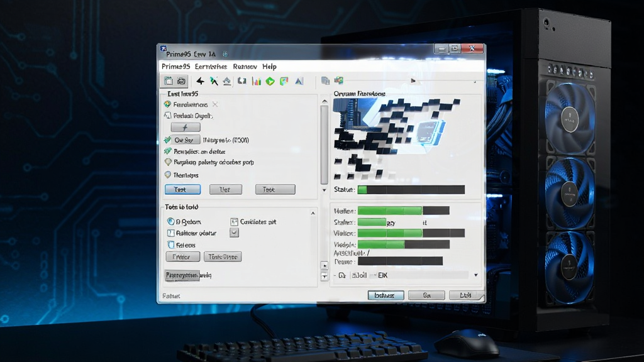This screenshot has width=644, height=362.
Task: Open the dropdown arrow beside the EIX field
Action: click(475, 275)
